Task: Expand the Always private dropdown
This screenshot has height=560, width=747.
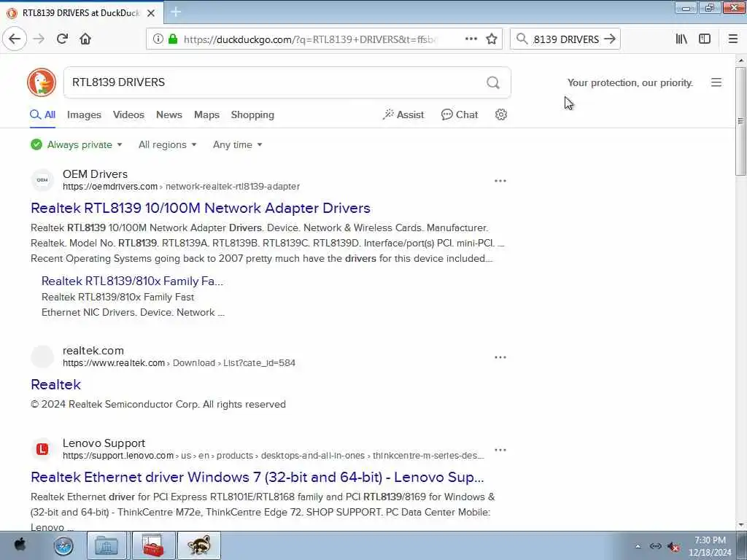Action: pyautogui.click(x=76, y=145)
